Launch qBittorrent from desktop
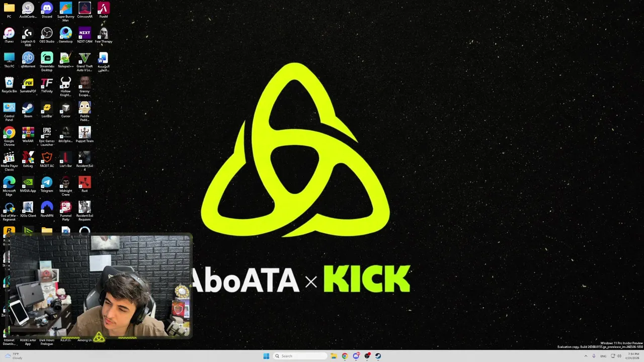Screen dimensions: 644x362 click(x=28, y=60)
